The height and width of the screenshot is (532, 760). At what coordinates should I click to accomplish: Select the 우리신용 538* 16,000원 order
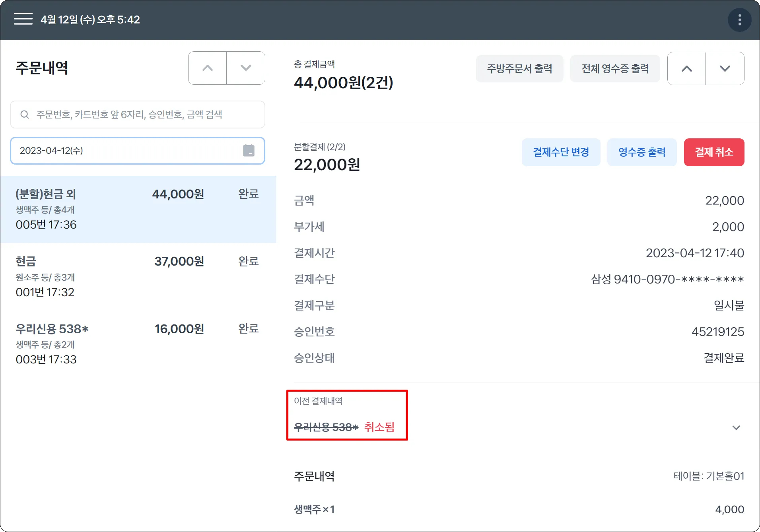click(138, 344)
